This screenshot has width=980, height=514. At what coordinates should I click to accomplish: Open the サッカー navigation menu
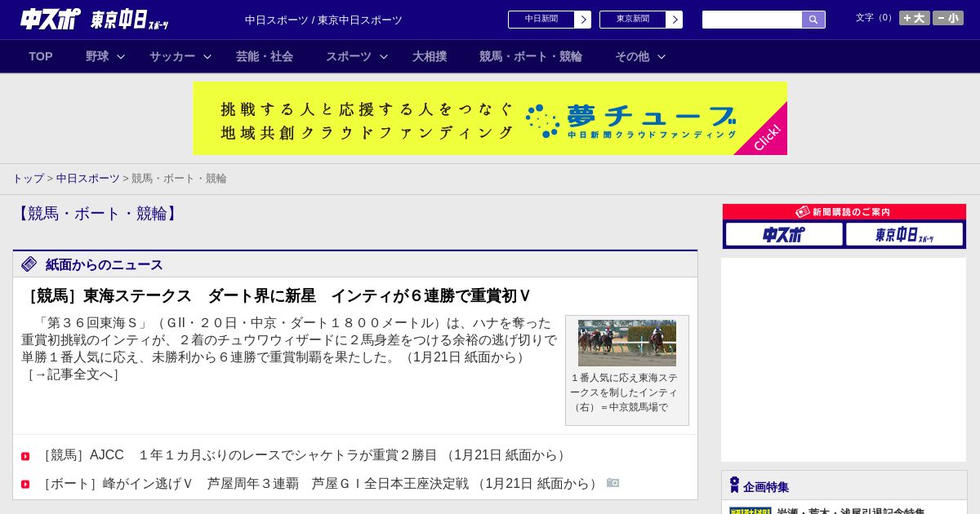[x=172, y=56]
